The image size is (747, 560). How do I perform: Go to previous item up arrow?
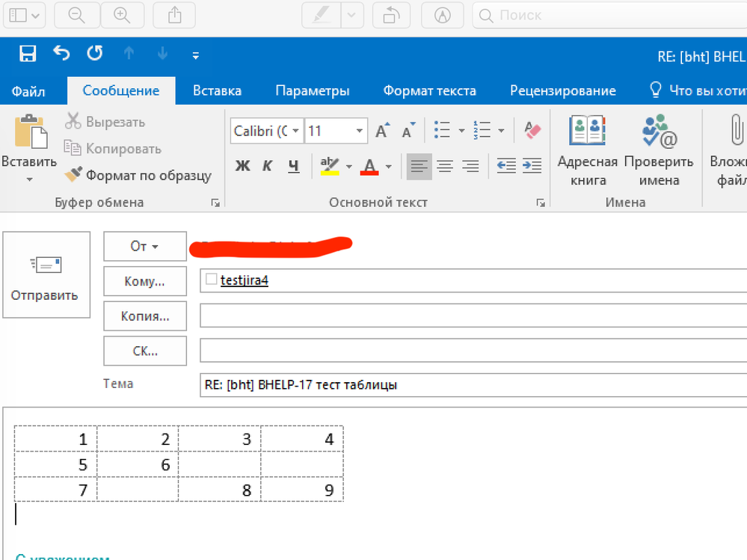(129, 53)
